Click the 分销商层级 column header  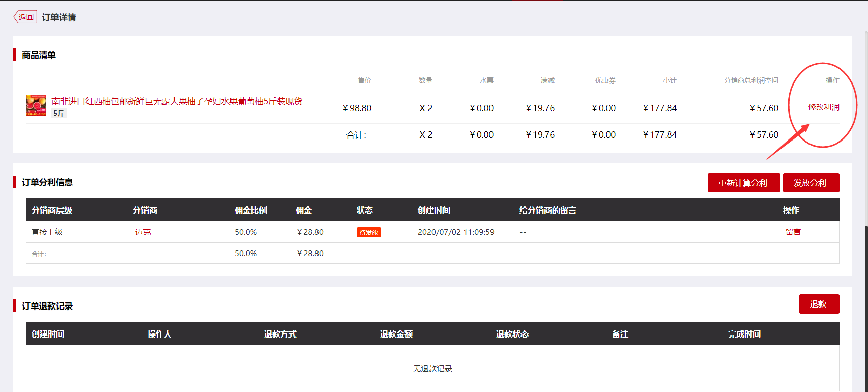pos(52,210)
